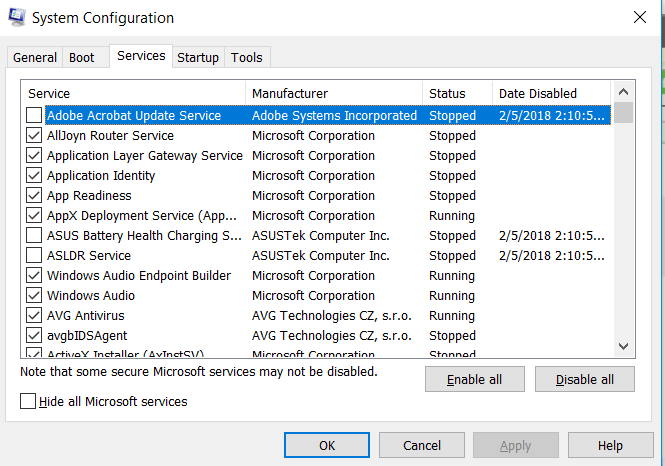Click date disabled value in ASLDR Service row
This screenshot has height=466, width=665.
552,255
